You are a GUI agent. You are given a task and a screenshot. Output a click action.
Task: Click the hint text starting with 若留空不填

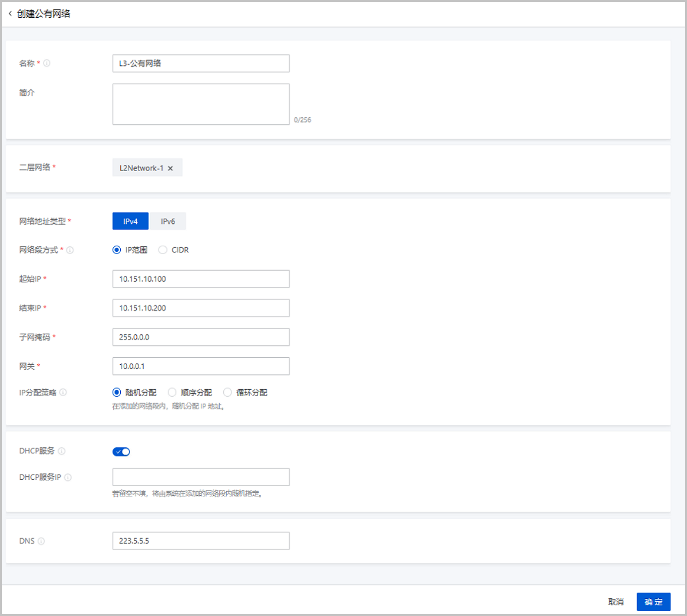(x=188, y=493)
